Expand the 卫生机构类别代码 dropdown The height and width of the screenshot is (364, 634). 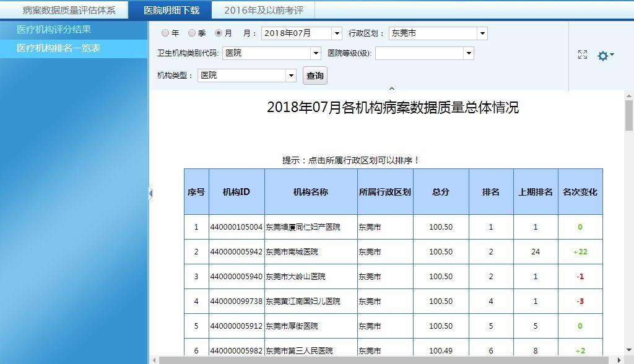(316, 53)
